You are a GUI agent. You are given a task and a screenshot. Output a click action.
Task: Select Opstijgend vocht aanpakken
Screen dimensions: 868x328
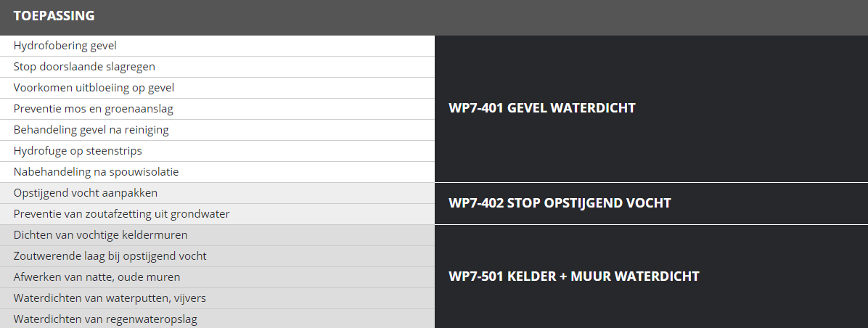(86, 193)
